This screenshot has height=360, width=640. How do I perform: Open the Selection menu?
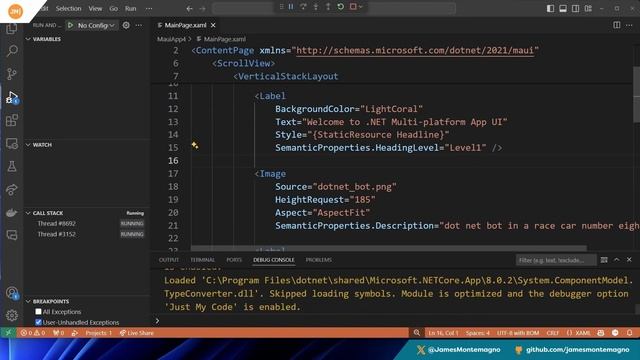tap(68, 8)
